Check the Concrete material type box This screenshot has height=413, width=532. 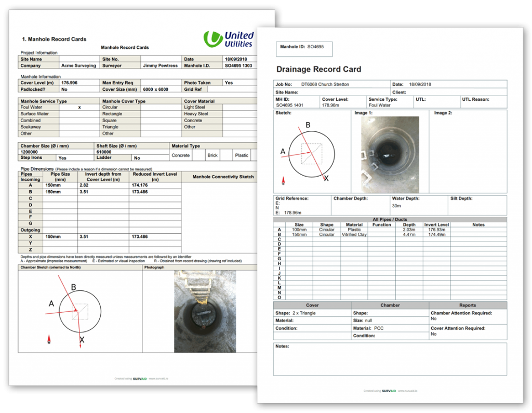[199, 155]
